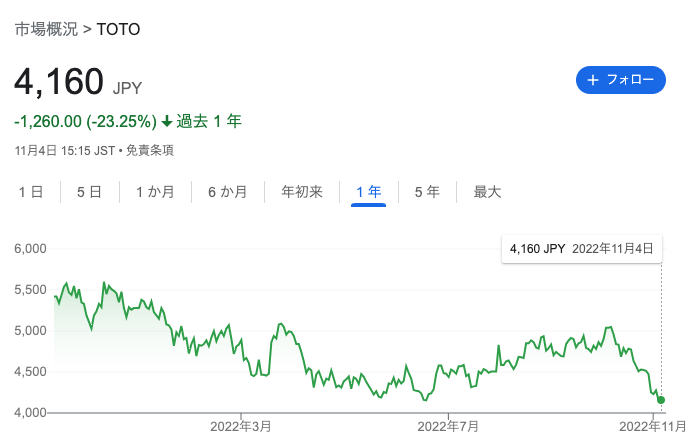Image resolution: width=697 pixels, height=448 pixels.
Task: Open the 市場概況 breadcrumb link
Action: 46,29
